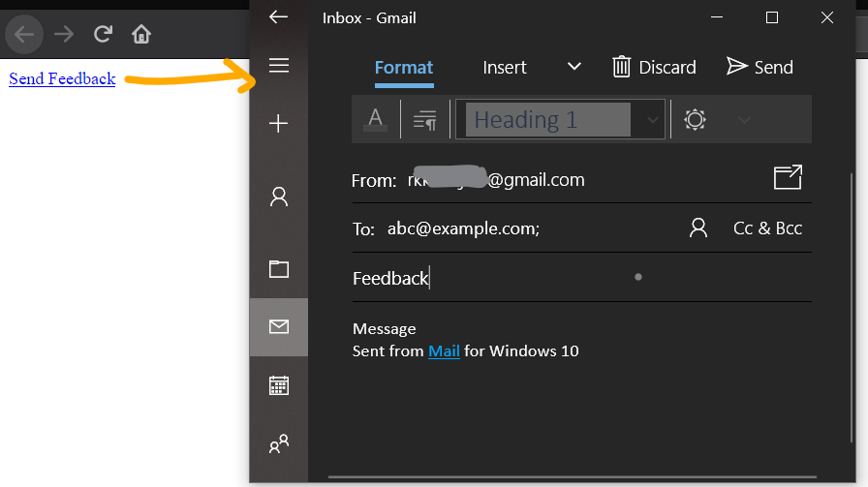Click the plus icon for new mail
The image size is (868, 487).
coord(279,124)
